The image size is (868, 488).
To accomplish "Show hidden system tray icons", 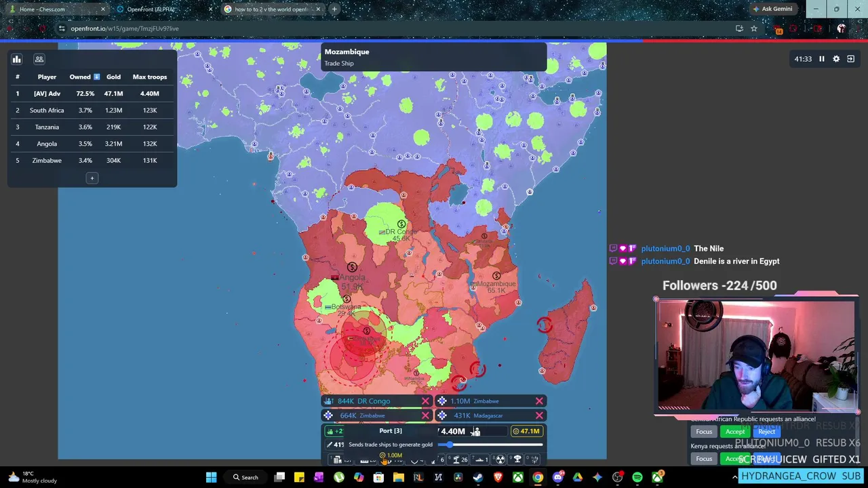I will point(734,478).
